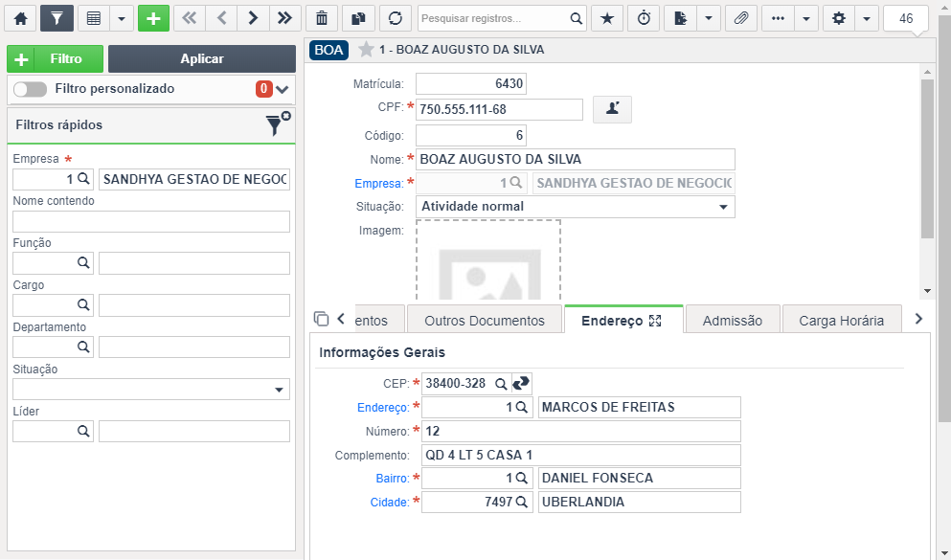Jump to the last record

pos(284,19)
